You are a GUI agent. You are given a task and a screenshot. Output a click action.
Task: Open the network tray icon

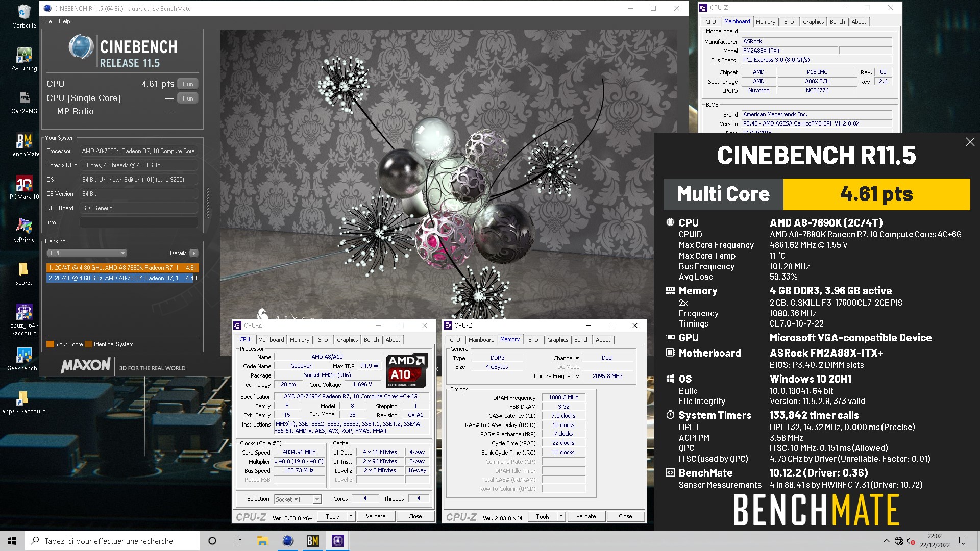click(x=899, y=541)
